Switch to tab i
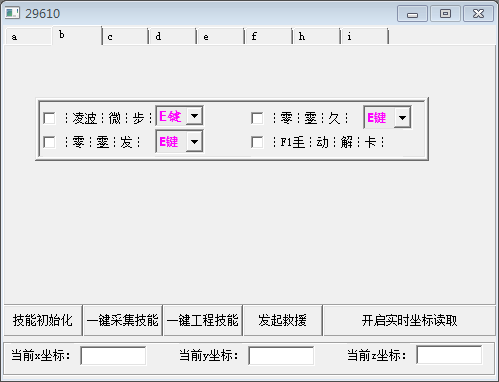 365,36
